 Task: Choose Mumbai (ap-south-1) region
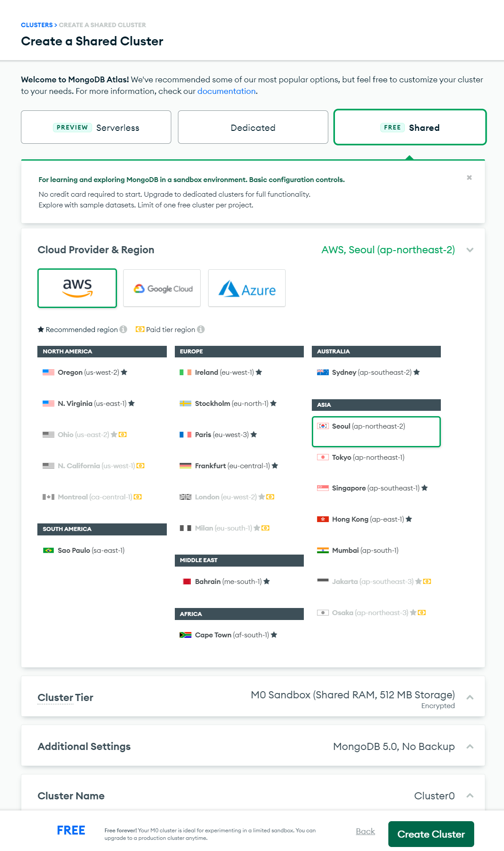tap(376, 551)
